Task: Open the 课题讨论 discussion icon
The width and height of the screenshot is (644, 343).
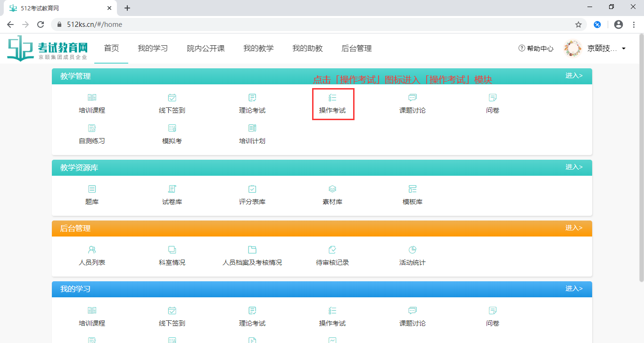Action: click(x=412, y=103)
